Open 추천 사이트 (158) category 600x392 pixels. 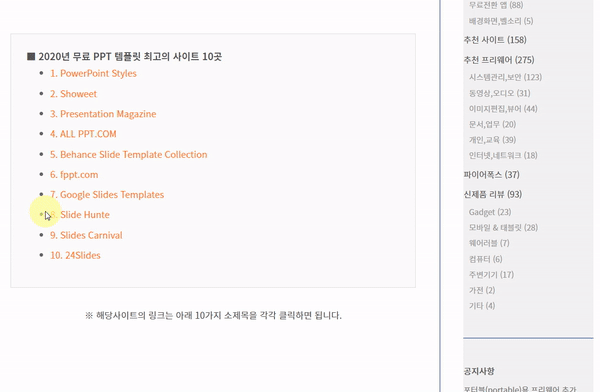[495, 40]
